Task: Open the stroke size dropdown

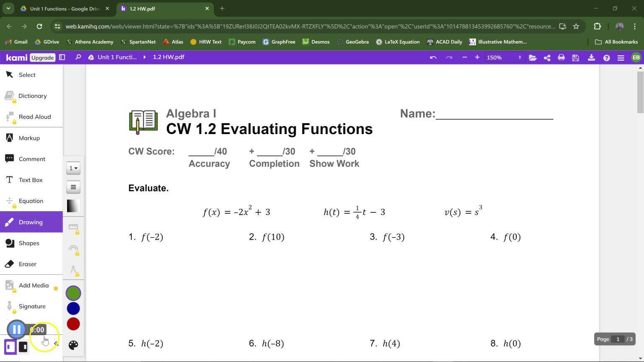Action: tap(73, 168)
